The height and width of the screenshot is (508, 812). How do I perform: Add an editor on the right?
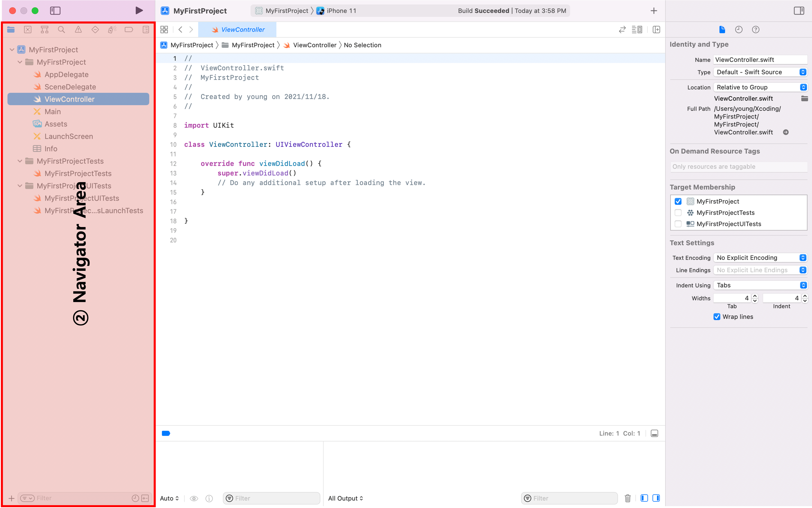(x=656, y=30)
